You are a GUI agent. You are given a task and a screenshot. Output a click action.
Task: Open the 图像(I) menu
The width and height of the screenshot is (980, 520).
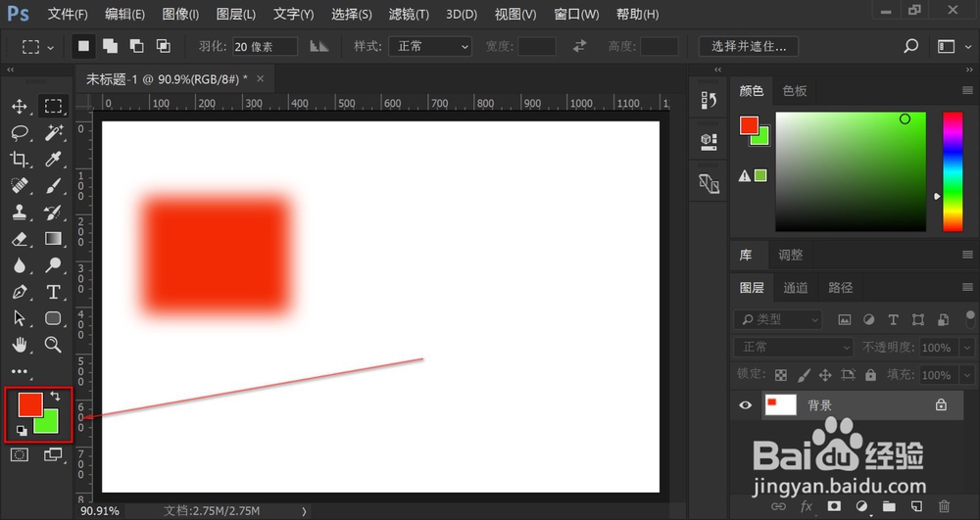180,14
